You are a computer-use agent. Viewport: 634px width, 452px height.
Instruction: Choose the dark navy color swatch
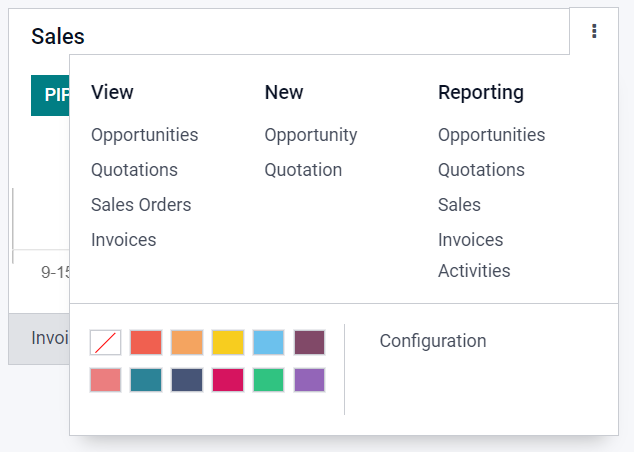click(187, 380)
